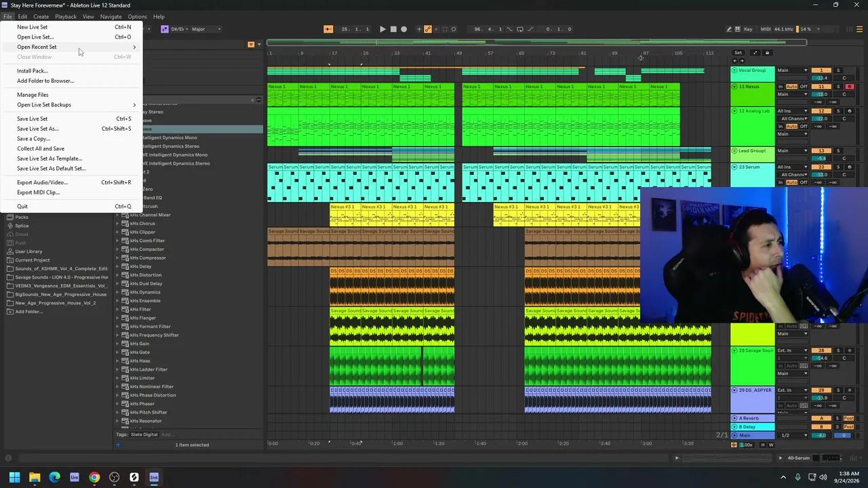Image resolution: width=868 pixels, height=488 pixels.
Task: Toggle Automation Arm in the toolbar
Action: tap(428, 29)
